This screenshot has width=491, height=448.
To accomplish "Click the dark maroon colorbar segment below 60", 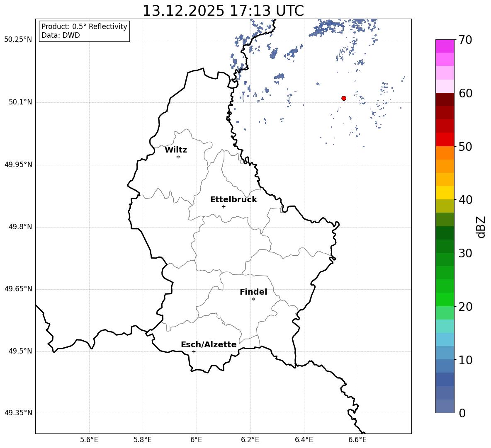I will (445, 99).
